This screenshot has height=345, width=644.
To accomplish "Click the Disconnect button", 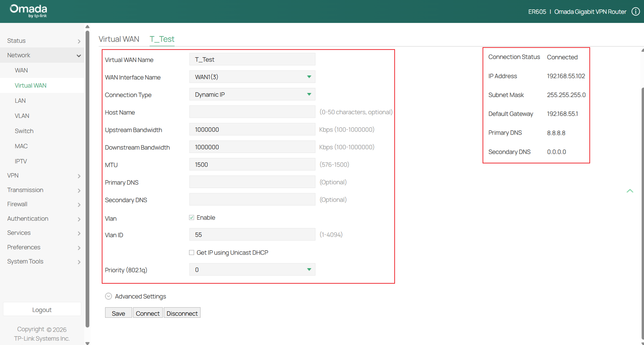I will 182,313.
